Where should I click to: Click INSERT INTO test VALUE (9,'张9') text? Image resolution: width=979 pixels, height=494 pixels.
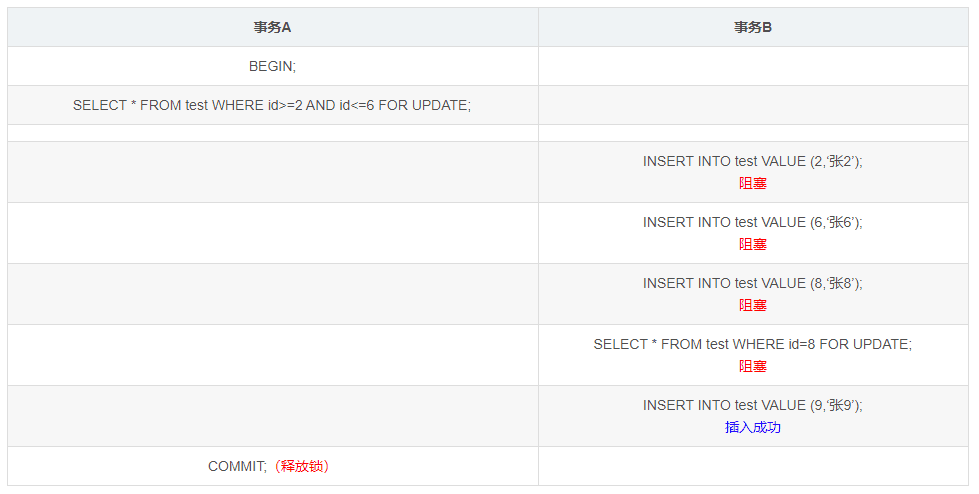(753, 405)
